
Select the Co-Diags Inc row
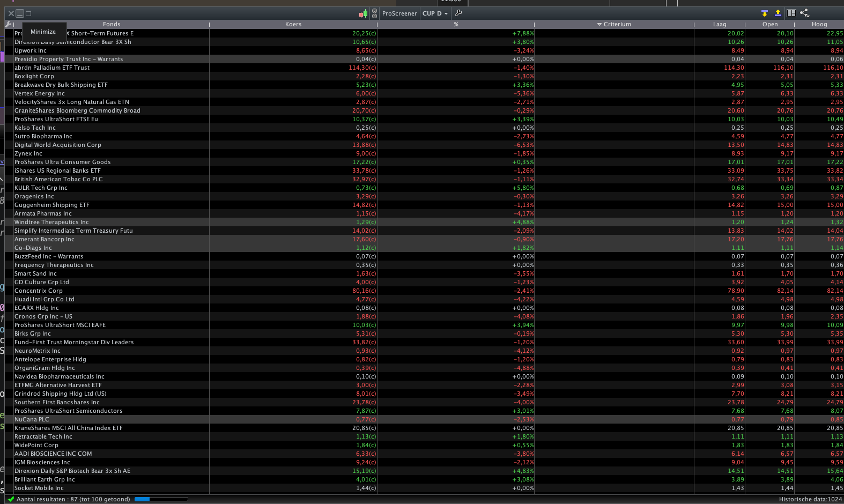425,248
